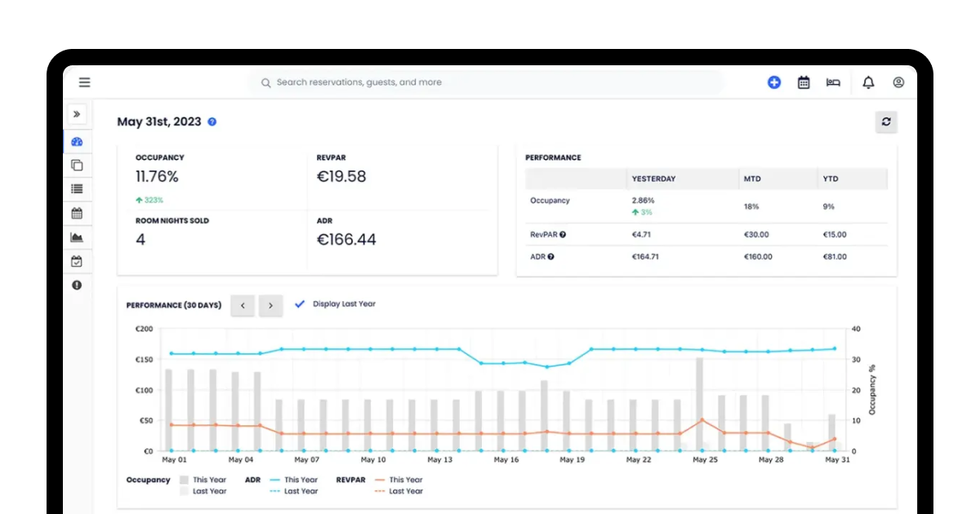Click the €4.71 yesterday RevPAR cell
Screen dimensions: 980x514
click(x=643, y=234)
